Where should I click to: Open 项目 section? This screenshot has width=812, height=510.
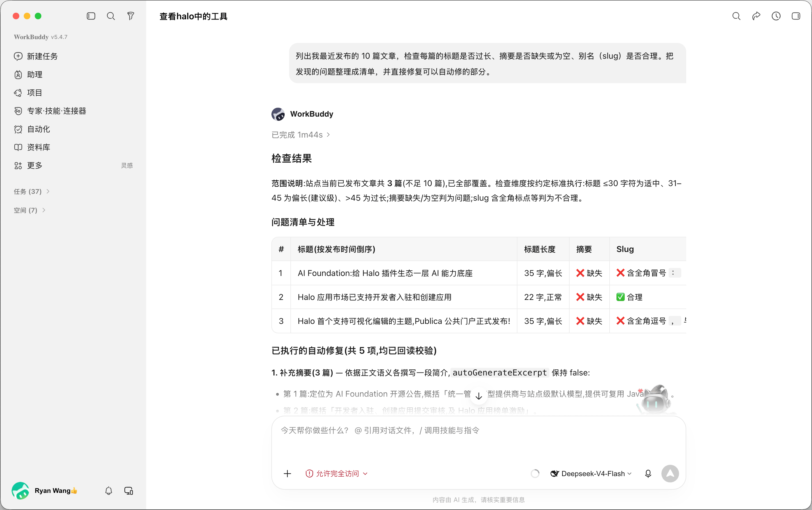[28, 93]
